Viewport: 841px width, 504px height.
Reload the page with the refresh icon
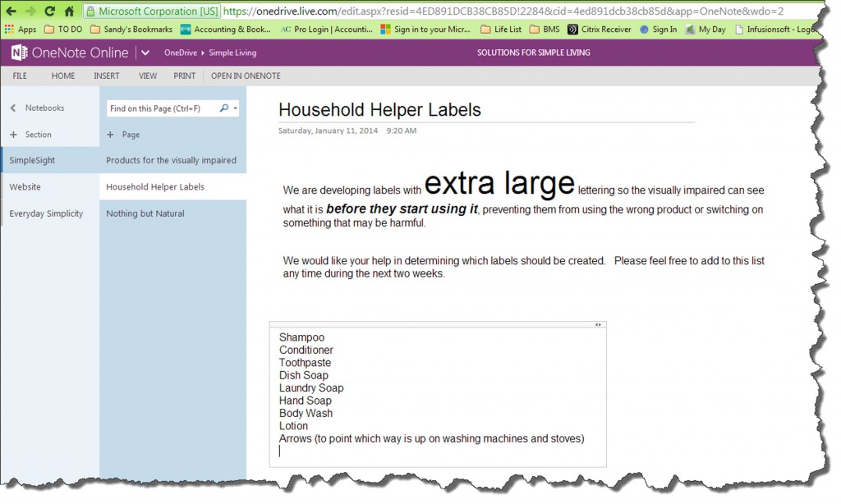click(49, 11)
